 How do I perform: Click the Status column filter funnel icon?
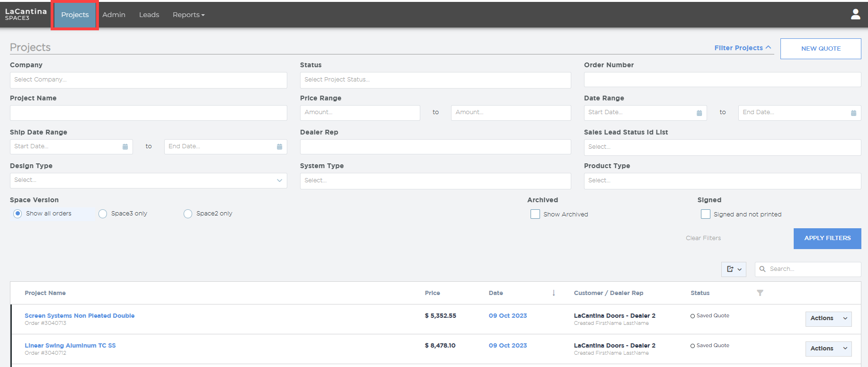click(x=760, y=293)
